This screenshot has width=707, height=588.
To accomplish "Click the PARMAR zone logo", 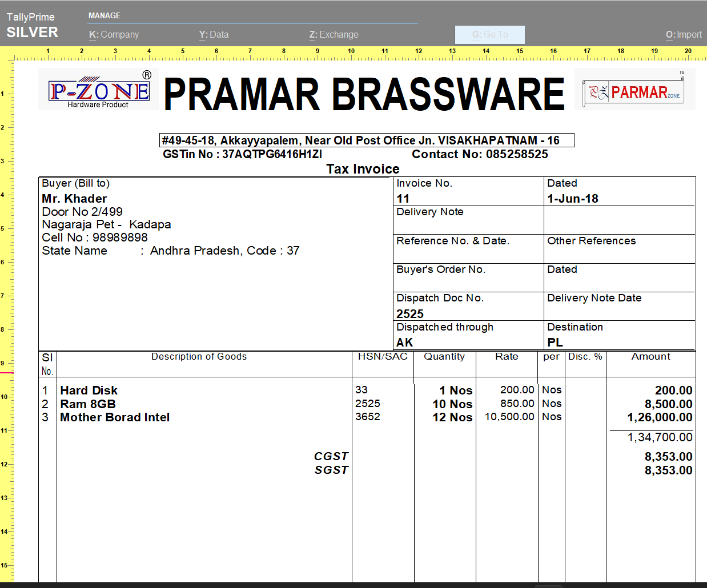I will 634,89.
